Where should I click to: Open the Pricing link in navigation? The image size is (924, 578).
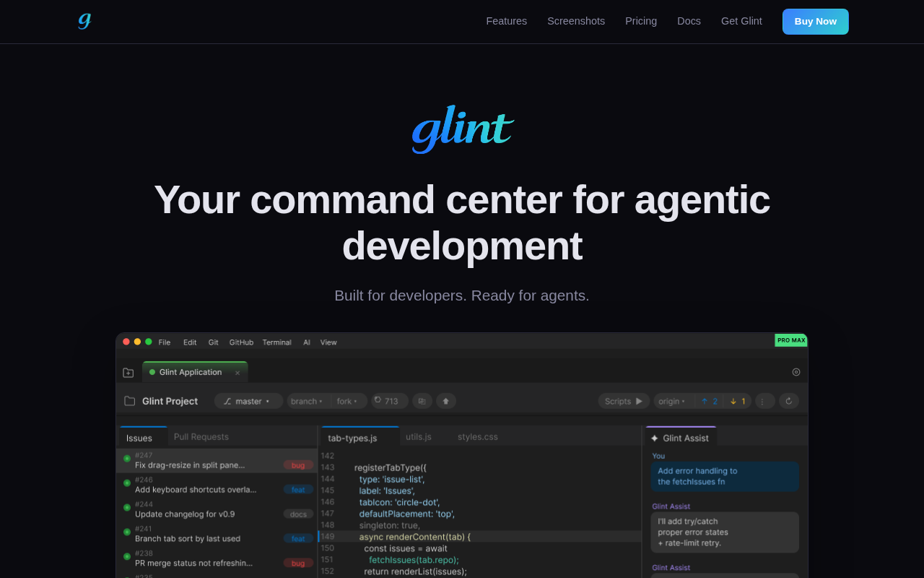(x=641, y=21)
